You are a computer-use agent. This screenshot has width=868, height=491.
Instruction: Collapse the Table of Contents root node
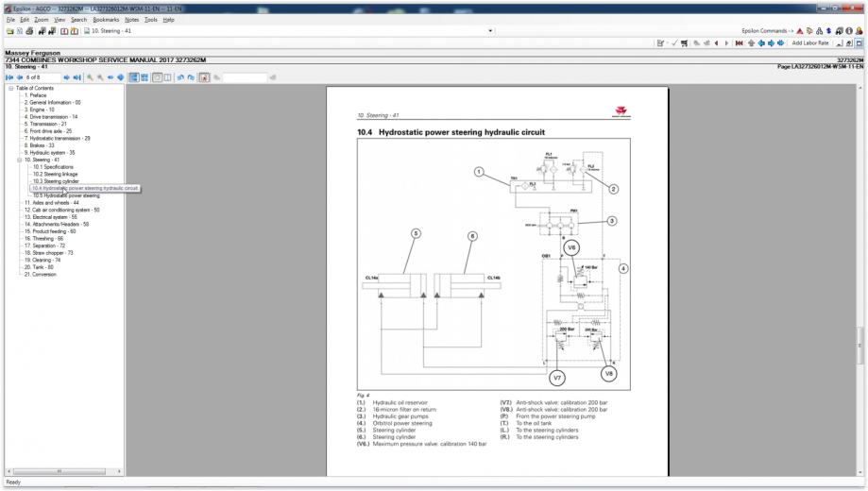(x=10, y=88)
